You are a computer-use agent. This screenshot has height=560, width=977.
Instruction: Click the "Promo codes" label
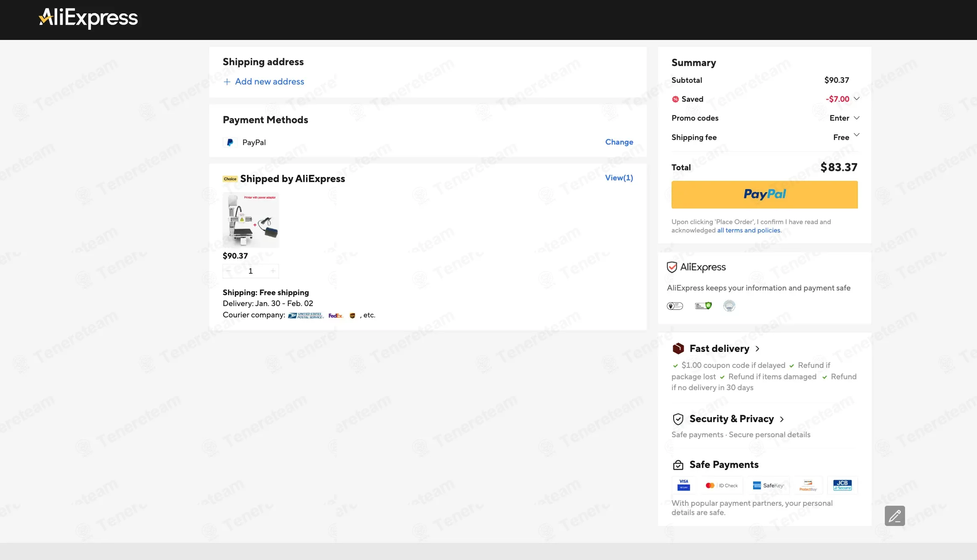click(695, 118)
